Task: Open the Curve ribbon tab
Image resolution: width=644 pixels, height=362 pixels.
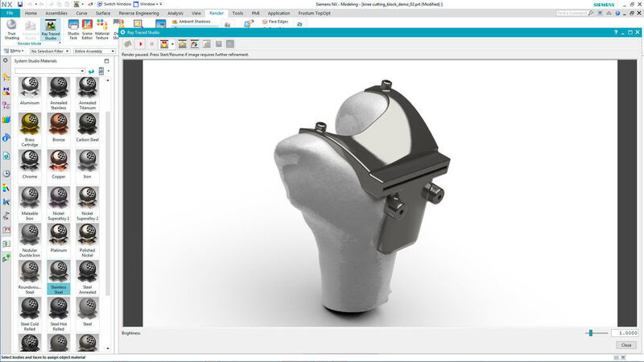Action: pyautogui.click(x=81, y=13)
